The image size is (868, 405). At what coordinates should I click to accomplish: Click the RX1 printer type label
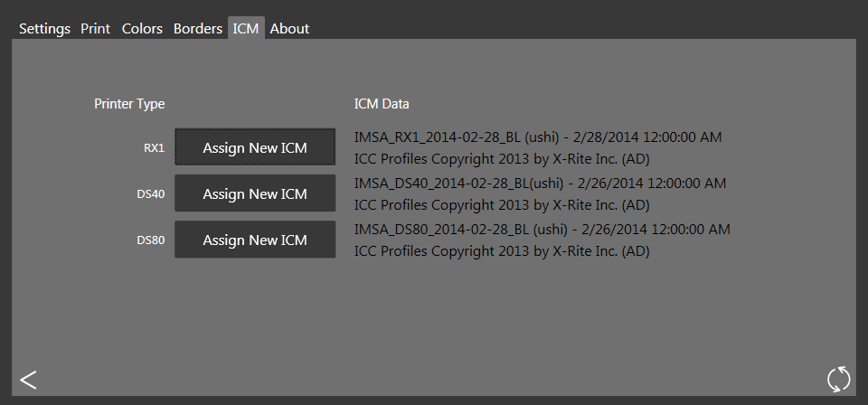(154, 148)
